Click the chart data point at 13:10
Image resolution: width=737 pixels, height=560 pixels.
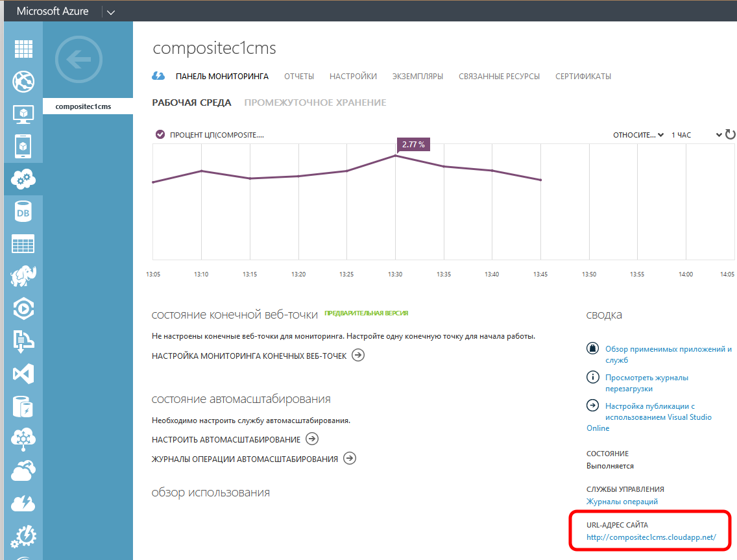pos(202,171)
